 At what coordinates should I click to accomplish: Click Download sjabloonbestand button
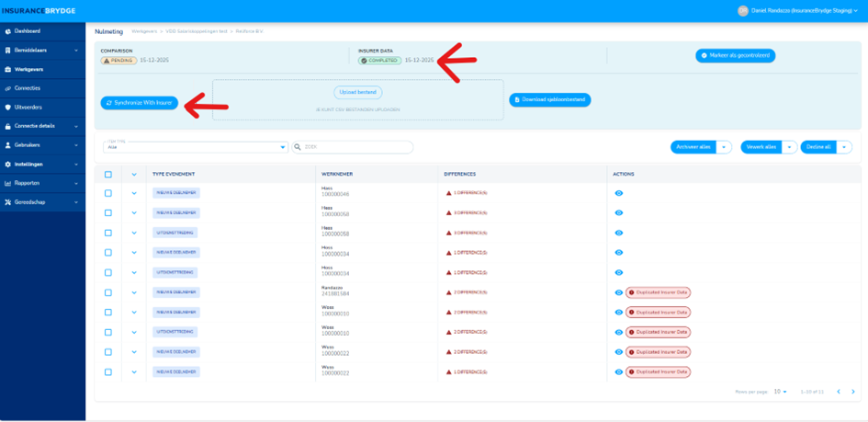pos(549,99)
